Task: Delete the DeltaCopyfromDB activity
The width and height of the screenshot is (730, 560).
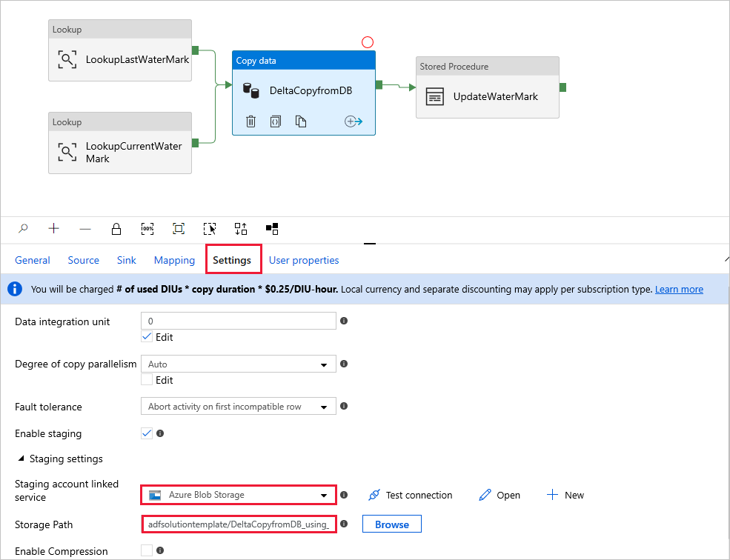Action: [x=250, y=121]
